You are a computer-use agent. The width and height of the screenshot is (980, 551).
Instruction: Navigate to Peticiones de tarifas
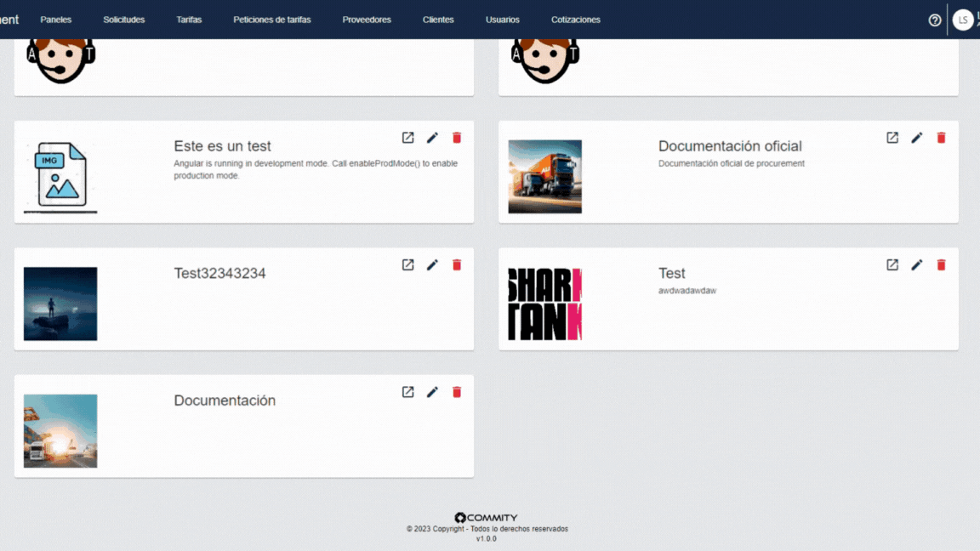(272, 20)
